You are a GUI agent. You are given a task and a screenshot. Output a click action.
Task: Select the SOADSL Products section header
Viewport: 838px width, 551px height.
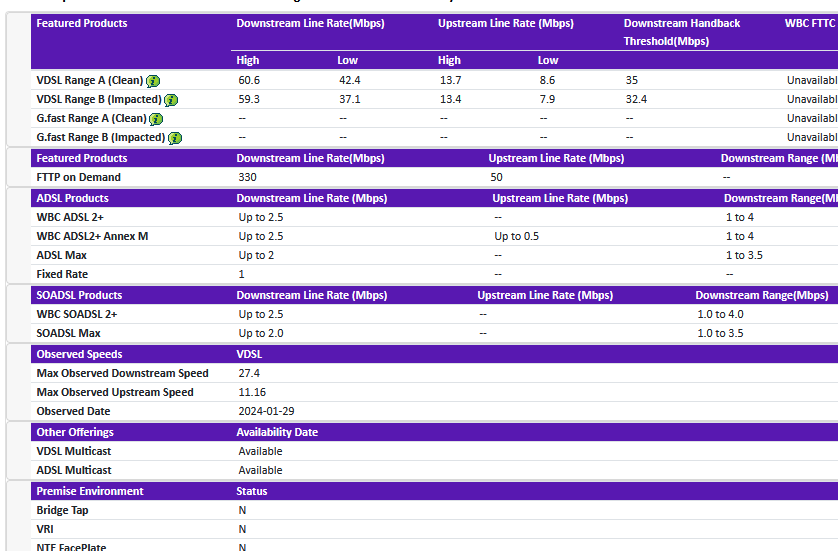(79, 295)
